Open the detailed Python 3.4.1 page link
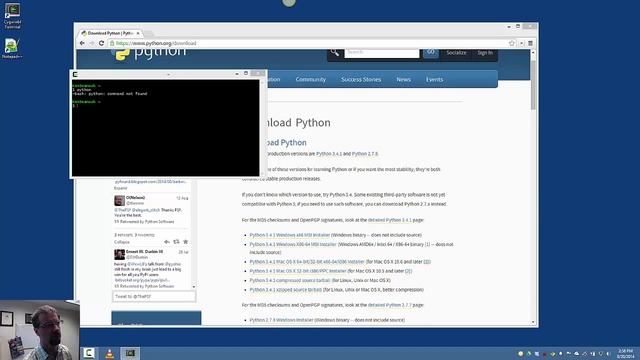Screen dimensions: 640x360 (389, 220)
